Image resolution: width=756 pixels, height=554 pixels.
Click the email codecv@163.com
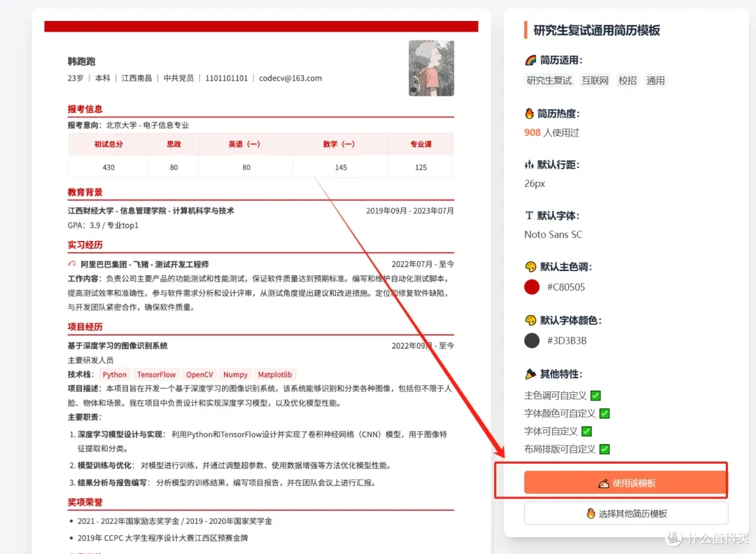pyautogui.click(x=290, y=78)
